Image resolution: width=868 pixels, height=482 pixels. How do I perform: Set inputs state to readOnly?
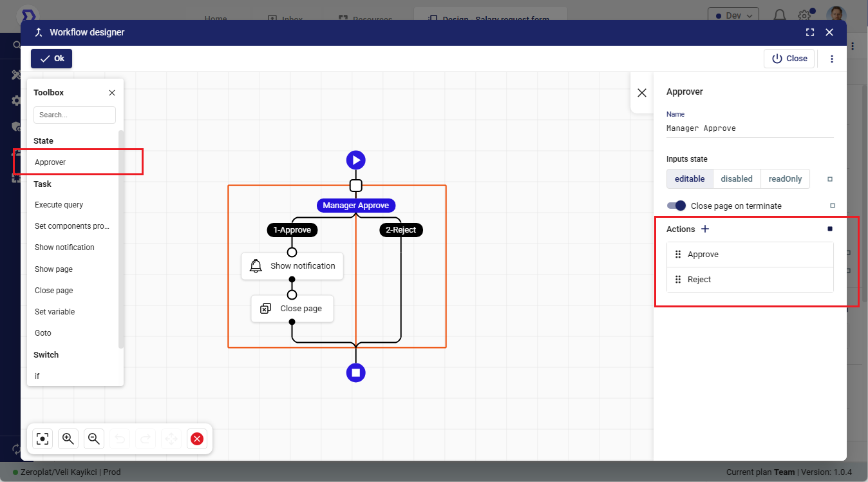pos(785,179)
